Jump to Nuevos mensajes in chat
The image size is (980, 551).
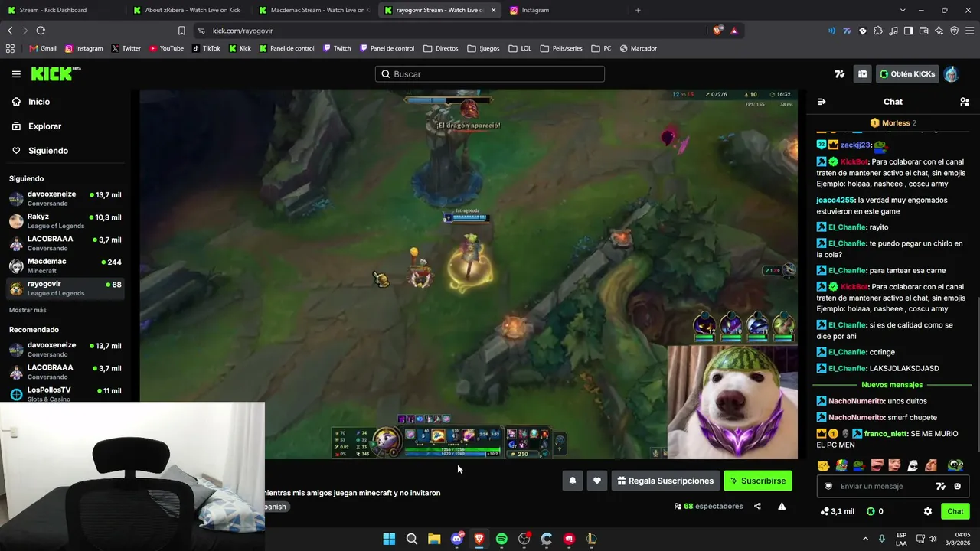(892, 385)
